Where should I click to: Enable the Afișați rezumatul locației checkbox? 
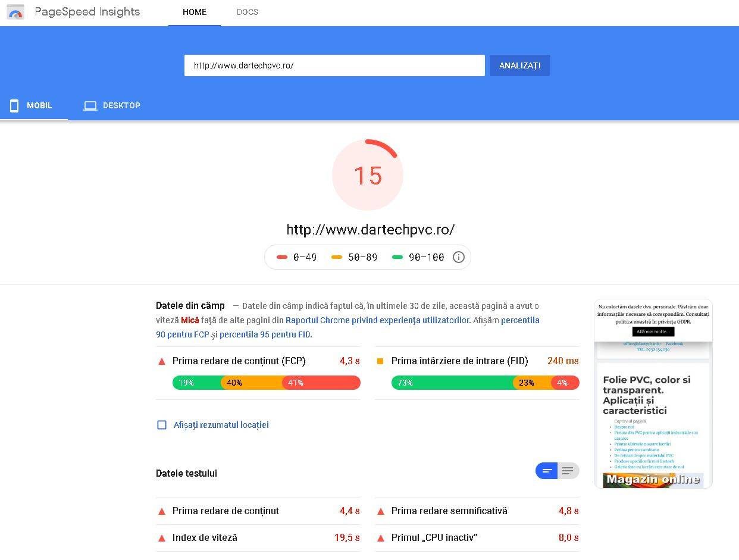162,425
